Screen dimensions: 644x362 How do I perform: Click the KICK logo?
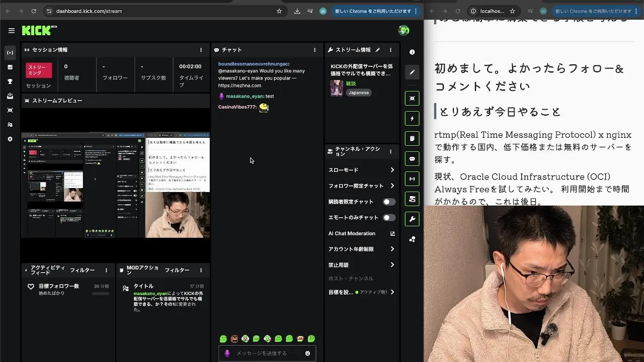coord(39,31)
